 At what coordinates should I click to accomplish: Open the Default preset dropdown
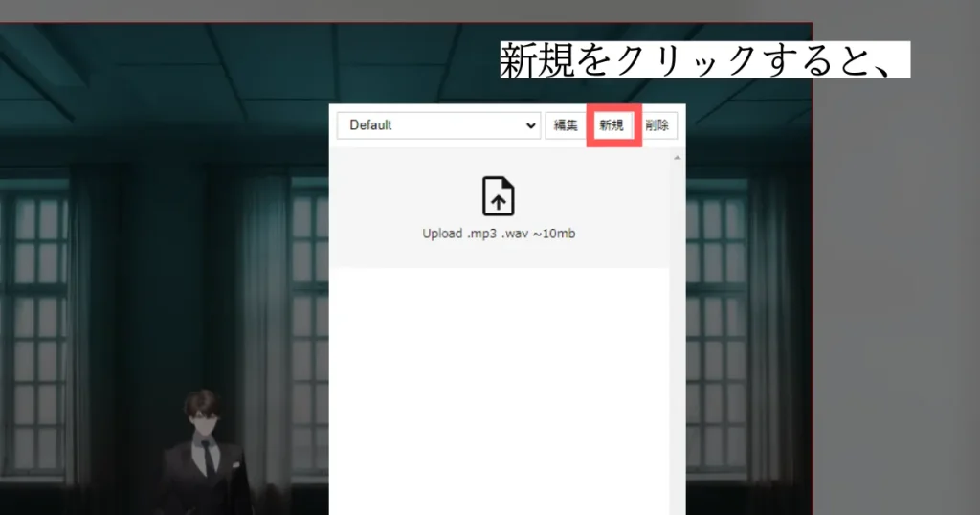coord(438,125)
